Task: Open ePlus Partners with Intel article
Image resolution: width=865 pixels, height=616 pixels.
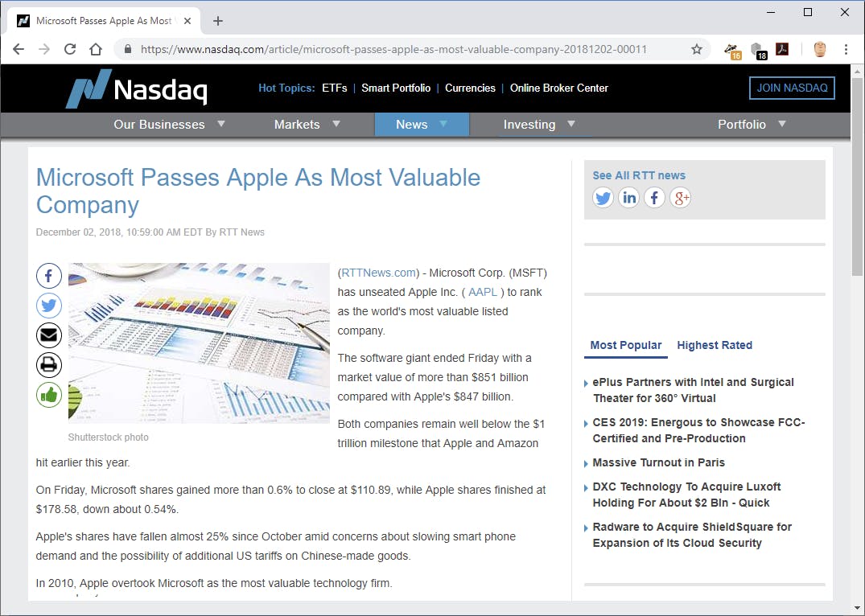Action: (693, 390)
